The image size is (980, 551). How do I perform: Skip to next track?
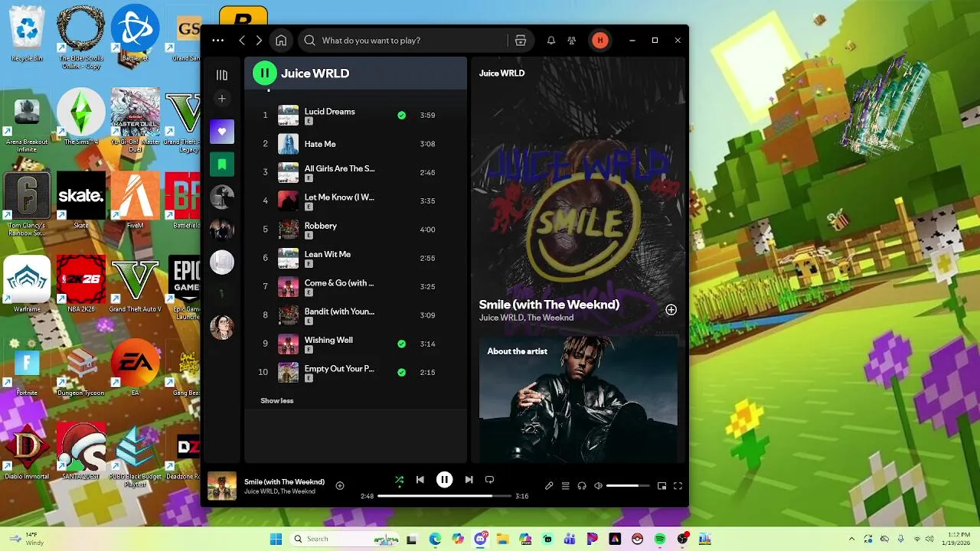click(x=469, y=480)
